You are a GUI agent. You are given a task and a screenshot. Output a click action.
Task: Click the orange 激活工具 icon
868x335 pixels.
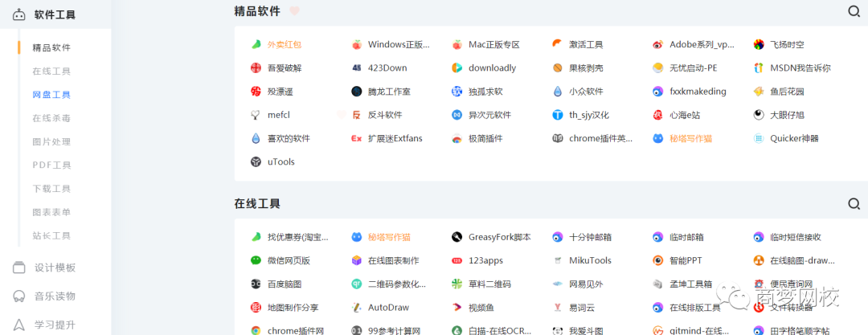coord(558,44)
